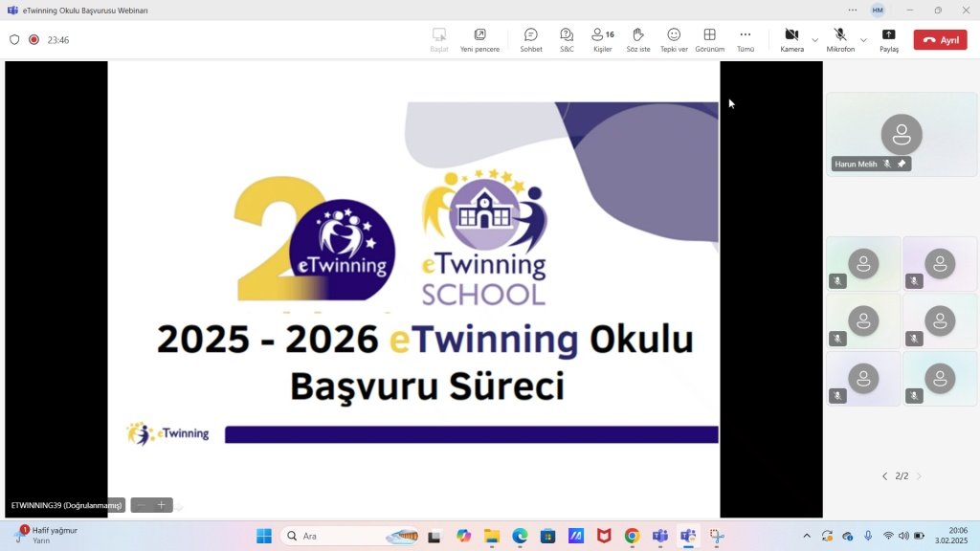
Task: Open Tümü more options menu
Action: click(x=745, y=40)
